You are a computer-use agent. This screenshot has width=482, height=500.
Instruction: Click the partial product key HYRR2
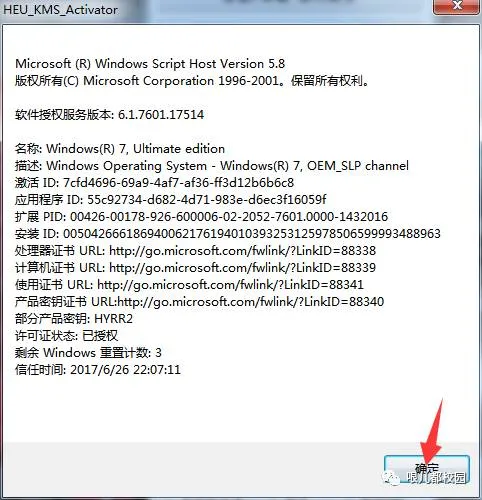click(113, 319)
